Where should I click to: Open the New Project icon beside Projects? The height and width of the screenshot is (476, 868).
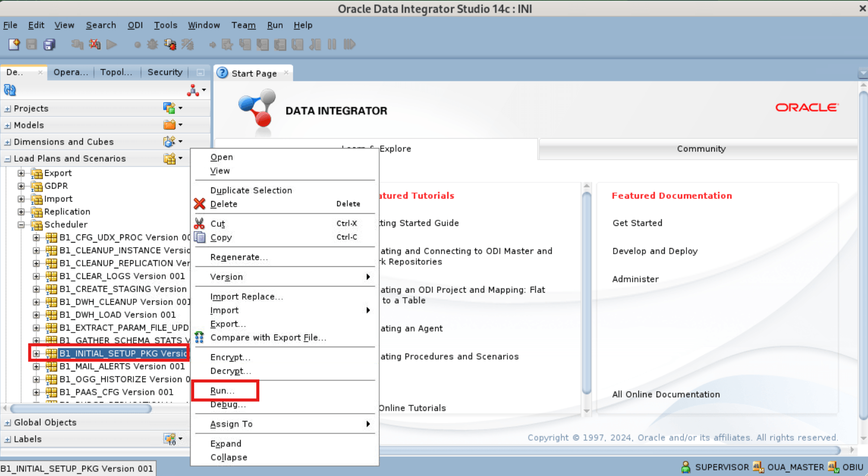point(169,108)
